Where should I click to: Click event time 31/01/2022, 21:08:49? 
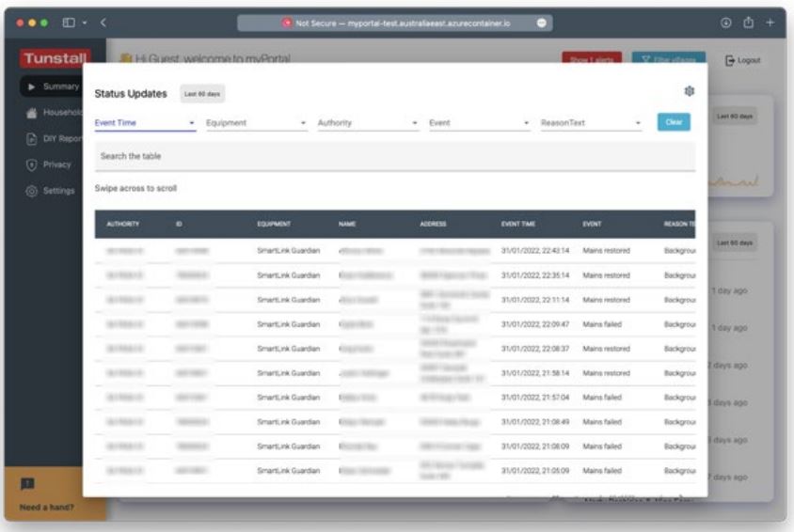coord(535,422)
